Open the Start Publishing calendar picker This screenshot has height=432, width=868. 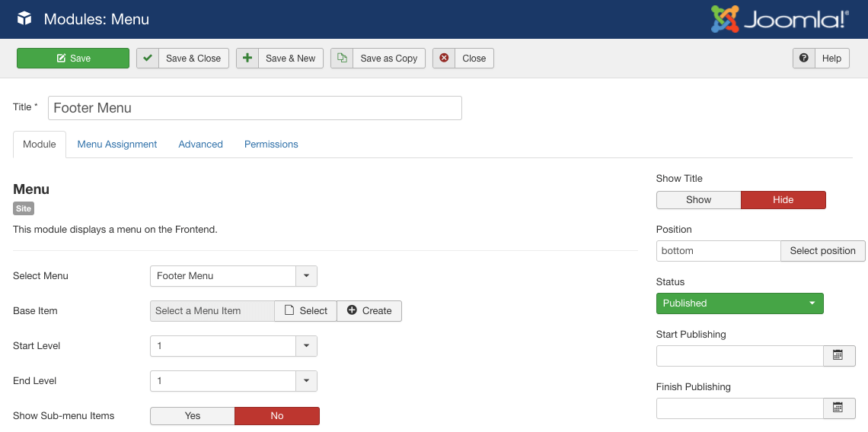point(838,356)
